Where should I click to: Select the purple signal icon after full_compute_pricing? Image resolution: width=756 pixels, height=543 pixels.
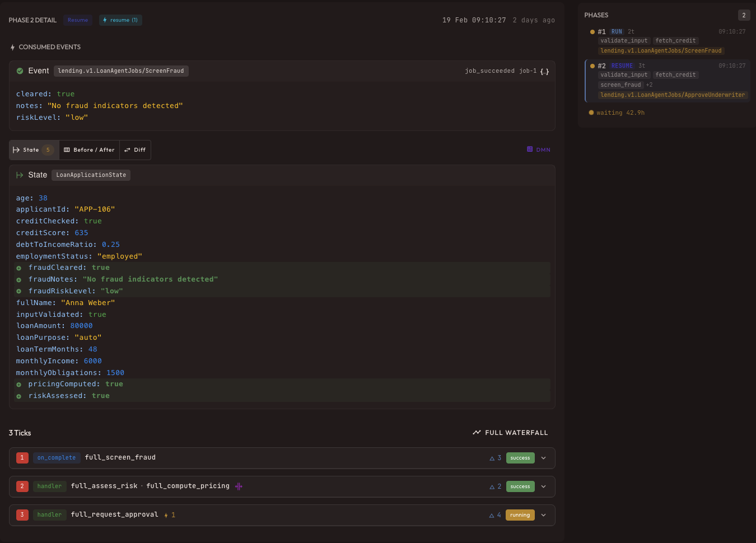coord(238,486)
